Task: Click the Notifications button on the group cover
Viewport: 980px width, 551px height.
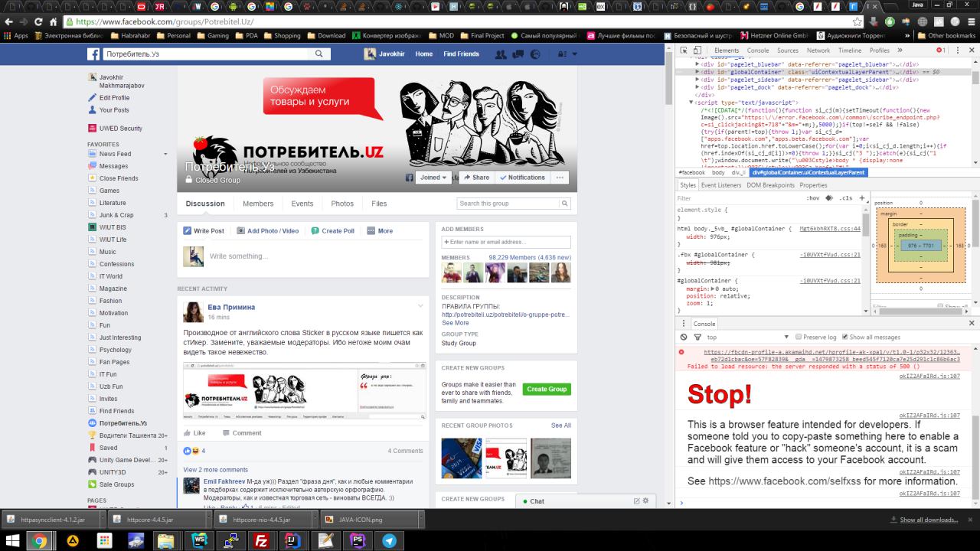Action: pyautogui.click(x=522, y=178)
